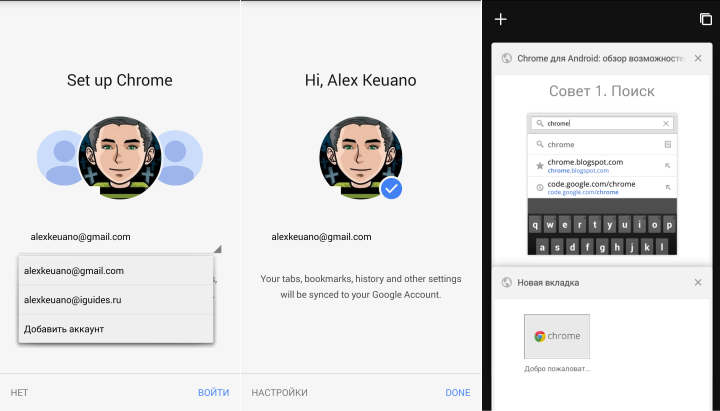Click arrow icon right of code.google.com/chrome

(668, 187)
